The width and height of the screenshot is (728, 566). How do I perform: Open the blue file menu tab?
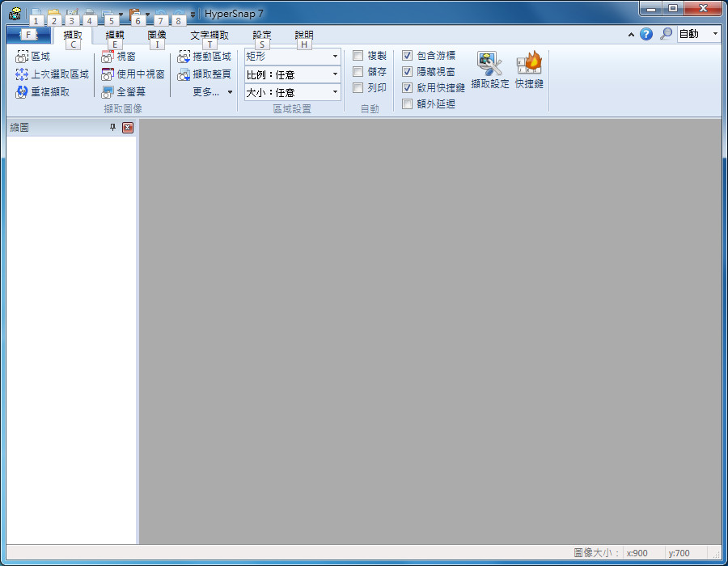coord(29,34)
